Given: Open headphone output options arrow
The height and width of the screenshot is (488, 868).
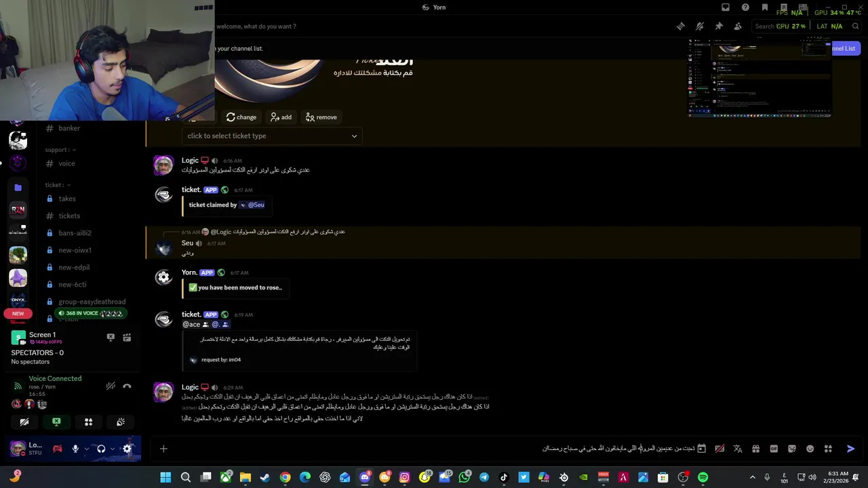Looking at the screenshot, I should (112, 449).
